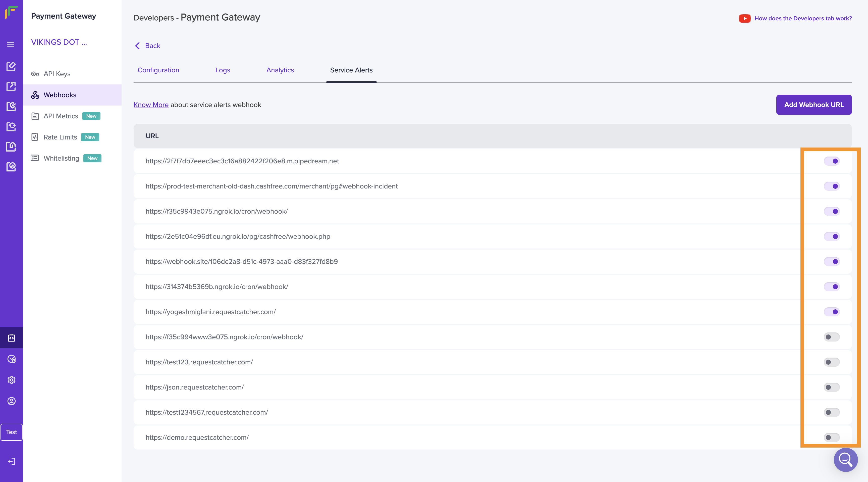Click the Back chevron arrow

[137, 46]
